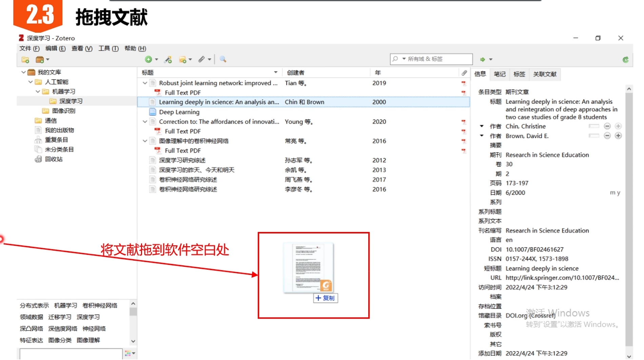Switch to the 笔记 tab

pyautogui.click(x=499, y=74)
